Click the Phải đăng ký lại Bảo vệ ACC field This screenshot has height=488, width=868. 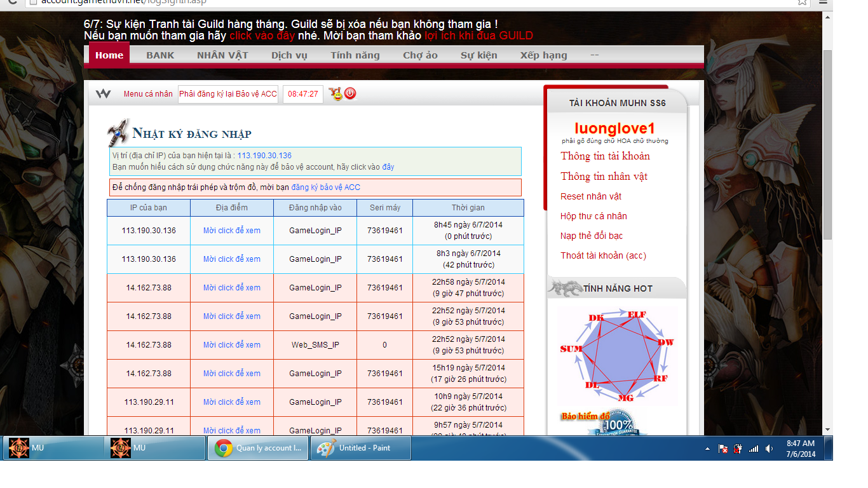click(x=227, y=94)
